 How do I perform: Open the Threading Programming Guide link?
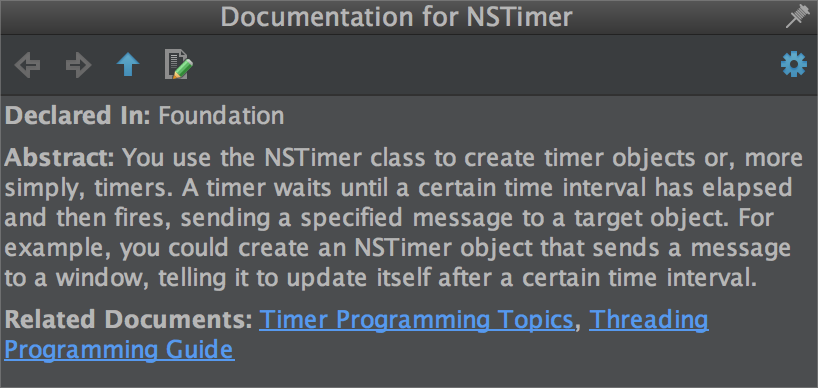648,319
